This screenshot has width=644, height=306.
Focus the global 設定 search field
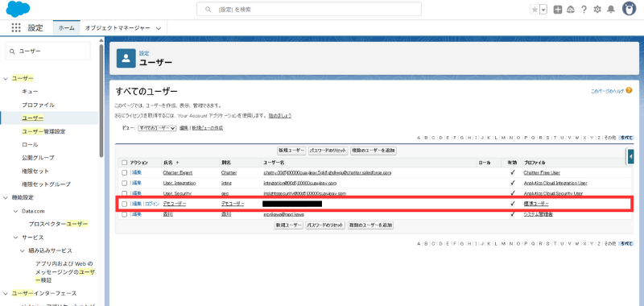pyautogui.click(x=309, y=9)
